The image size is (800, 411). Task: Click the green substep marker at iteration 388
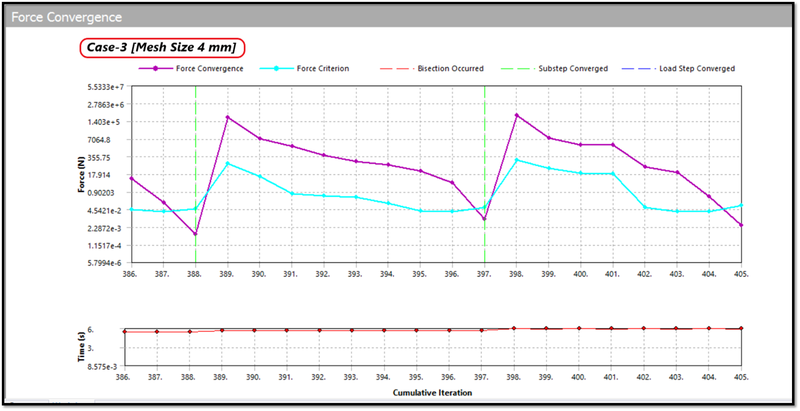pos(195,174)
